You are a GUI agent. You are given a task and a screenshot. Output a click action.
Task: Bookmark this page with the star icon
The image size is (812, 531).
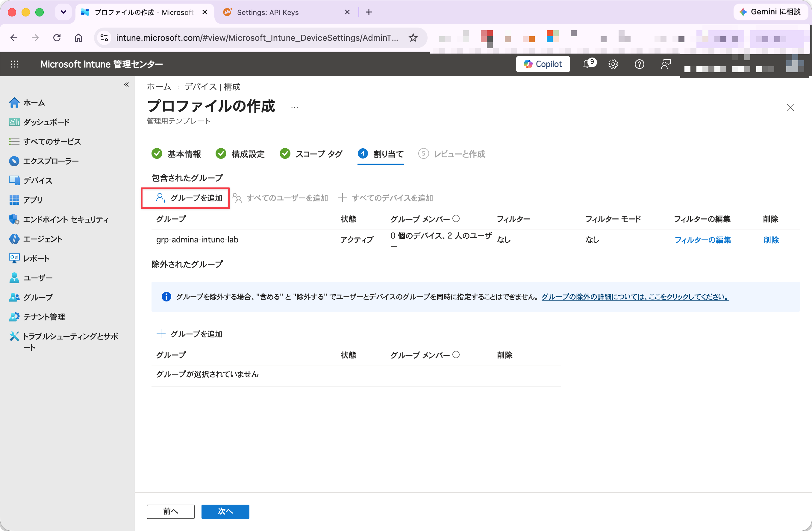413,37
